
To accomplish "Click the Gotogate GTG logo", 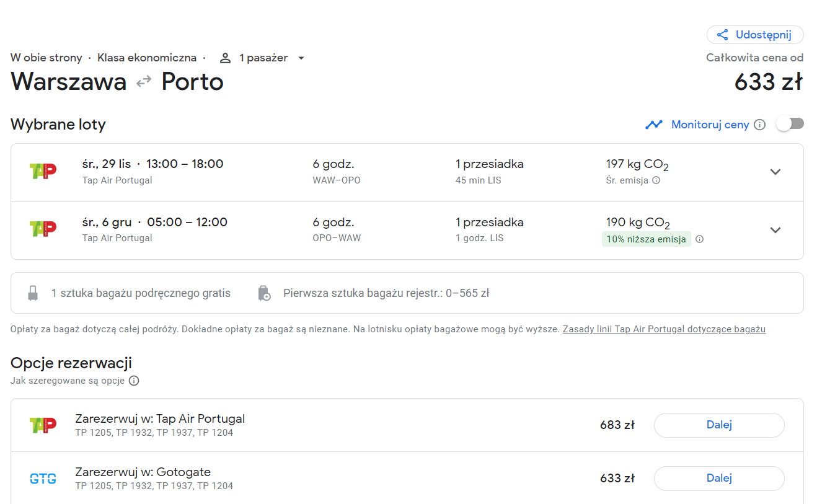I will (x=43, y=479).
